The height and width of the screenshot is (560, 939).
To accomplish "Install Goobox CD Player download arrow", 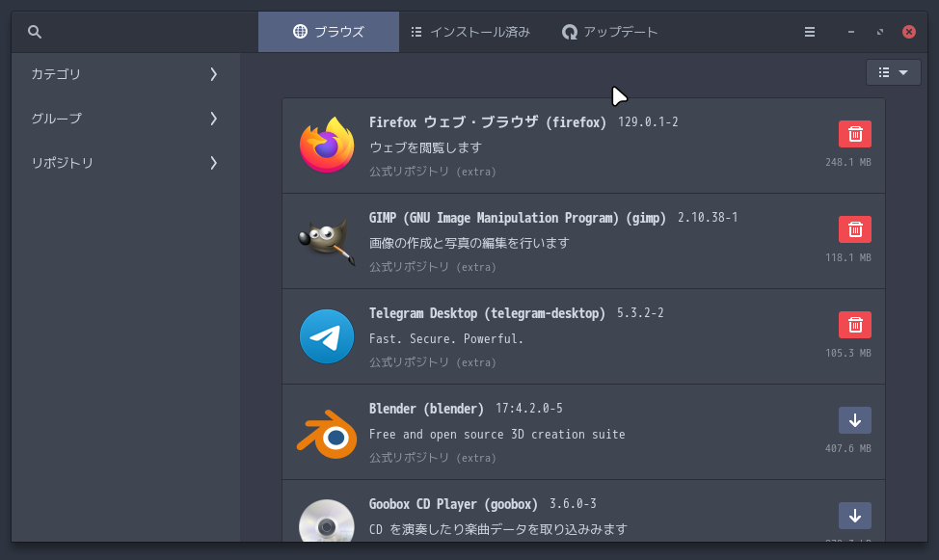I will (x=854, y=516).
